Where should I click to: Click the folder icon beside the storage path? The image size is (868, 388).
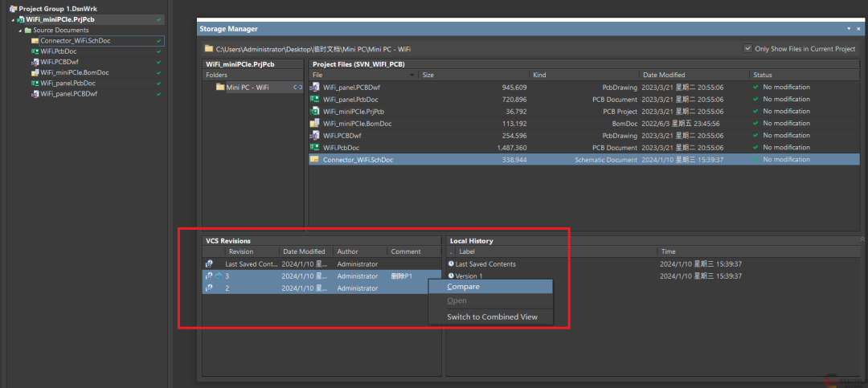[x=209, y=49]
